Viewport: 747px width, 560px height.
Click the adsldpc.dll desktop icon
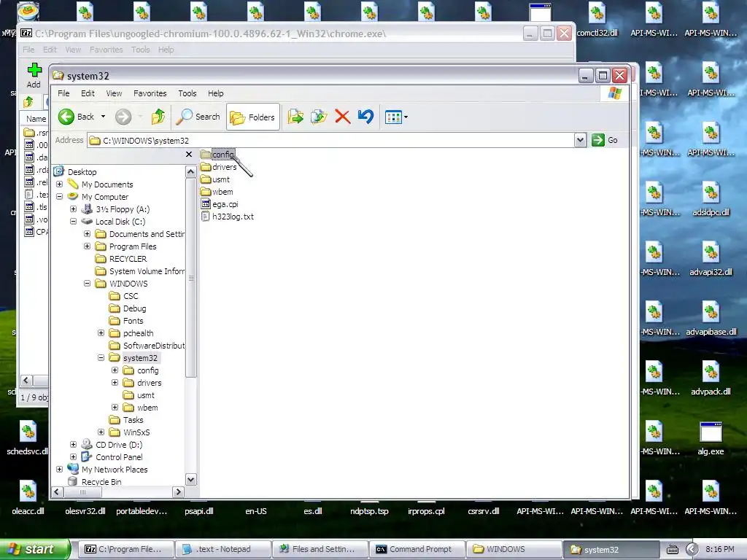(x=711, y=199)
